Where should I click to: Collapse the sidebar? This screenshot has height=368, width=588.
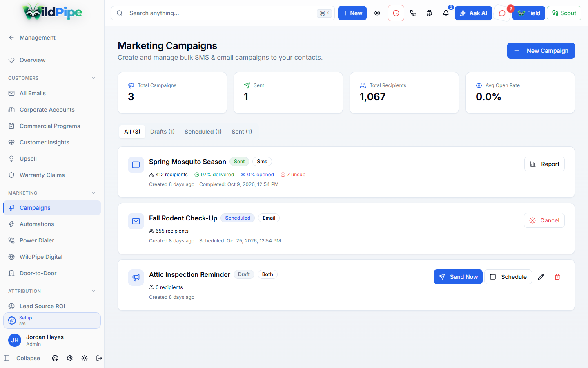pyautogui.click(x=22, y=358)
